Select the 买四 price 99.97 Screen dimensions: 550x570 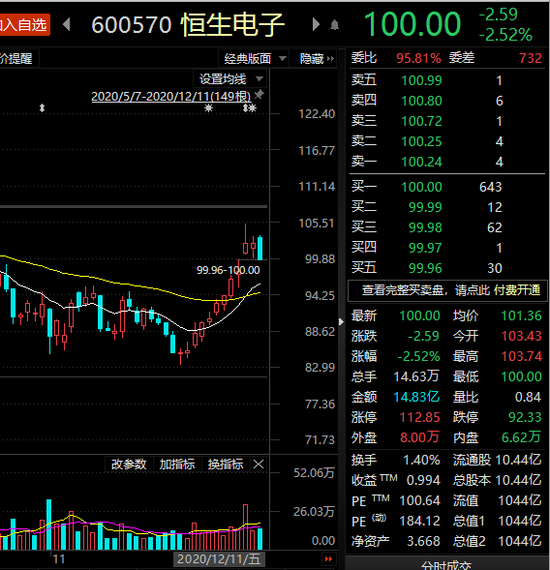point(425,248)
